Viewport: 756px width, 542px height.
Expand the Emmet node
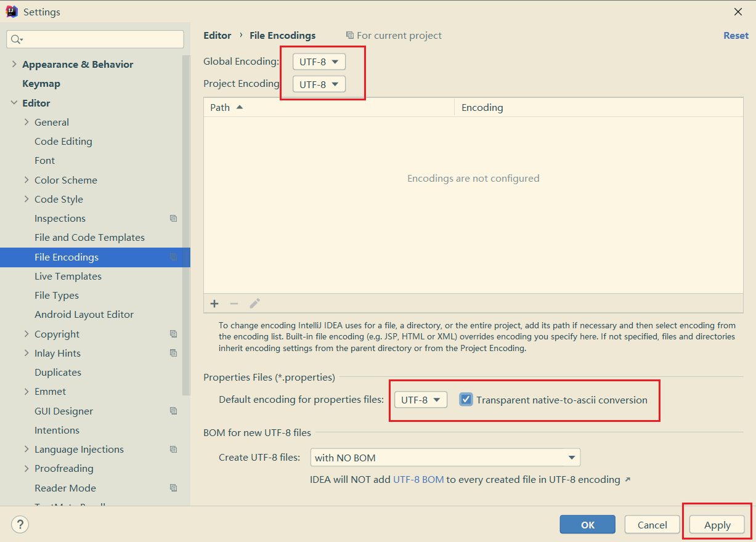point(26,391)
